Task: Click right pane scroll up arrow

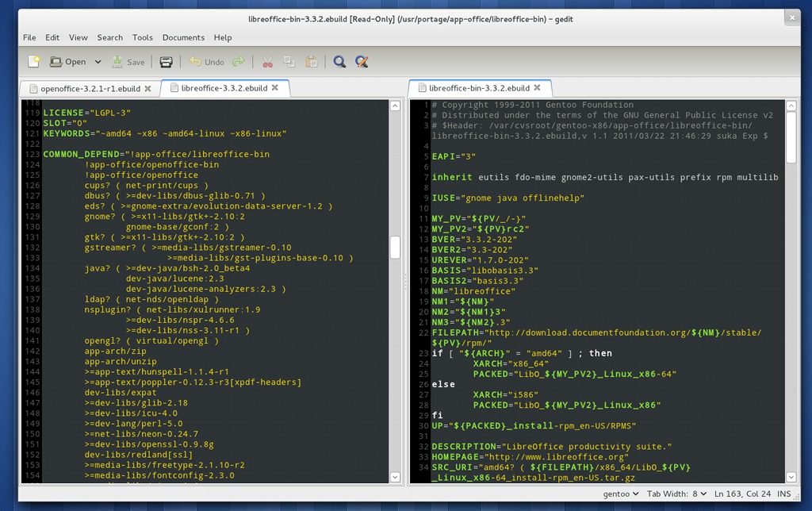Action: (x=791, y=106)
